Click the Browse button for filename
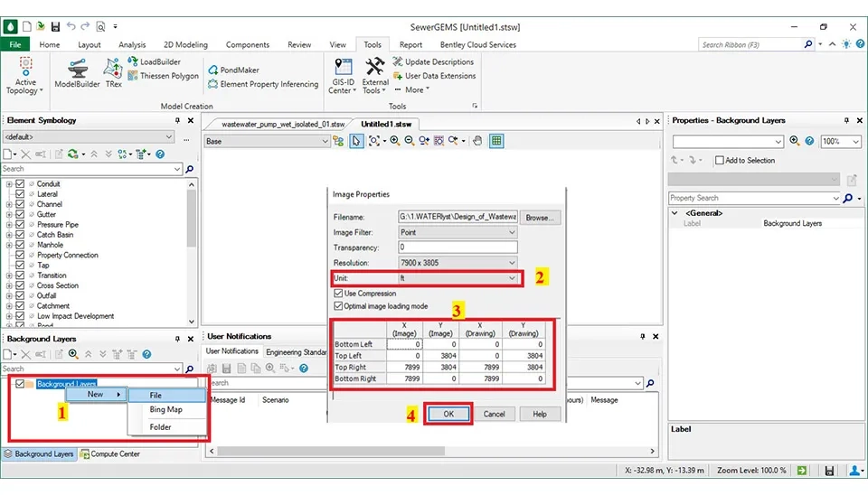868x495 pixels. (539, 218)
